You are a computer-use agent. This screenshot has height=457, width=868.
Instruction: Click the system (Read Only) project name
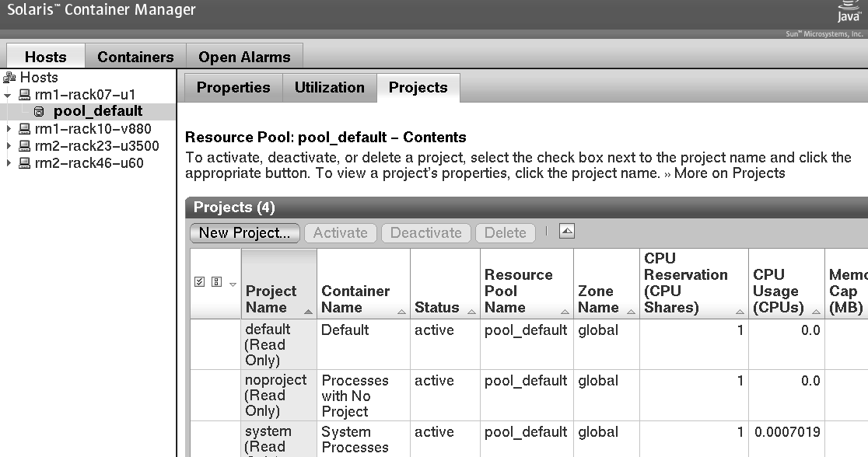pyautogui.click(x=268, y=442)
